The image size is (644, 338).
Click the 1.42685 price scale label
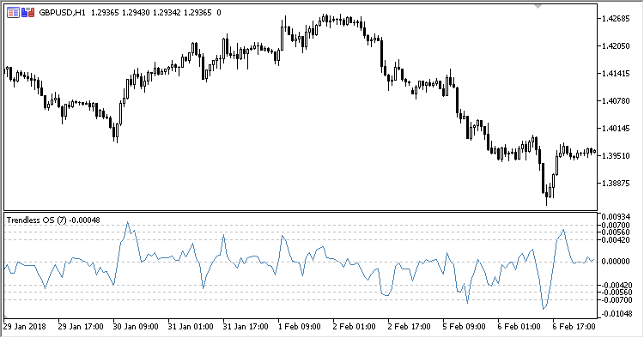pos(616,19)
